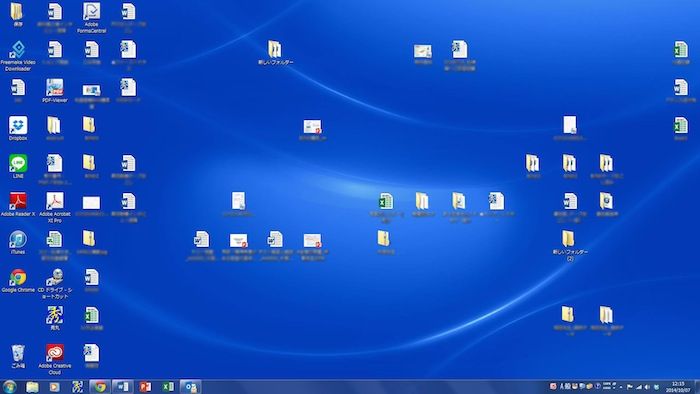The height and width of the screenshot is (394, 700).
Task: Select the Adobe Reader X shortcut
Action: point(18,204)
